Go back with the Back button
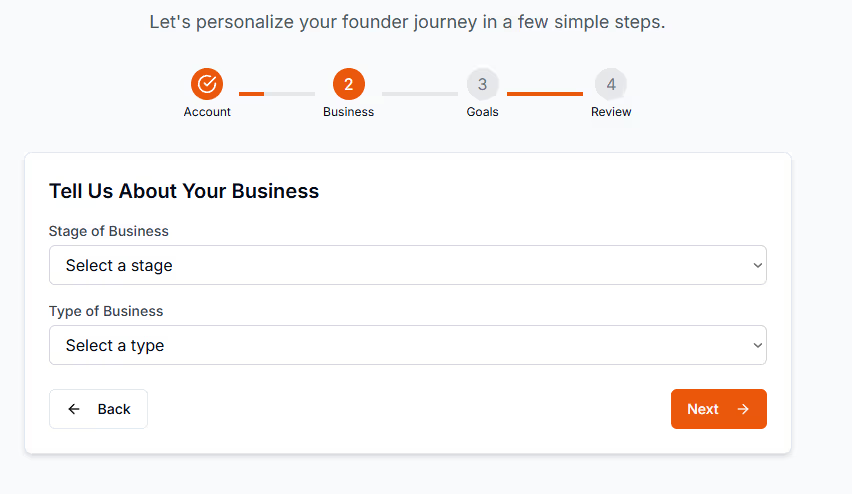The image size is (852, 494). pyautogui.click(x=98, y=409)
